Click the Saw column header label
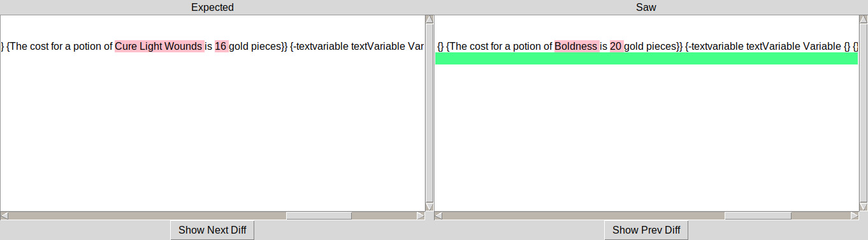This screenshot has width=868, height=240. tap(646, 8)
